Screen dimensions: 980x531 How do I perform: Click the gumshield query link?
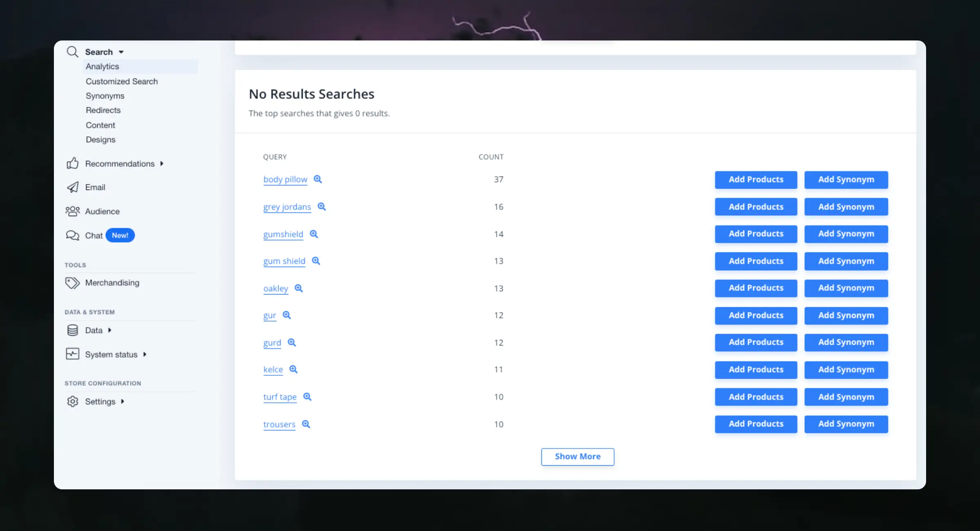(283, 234)
